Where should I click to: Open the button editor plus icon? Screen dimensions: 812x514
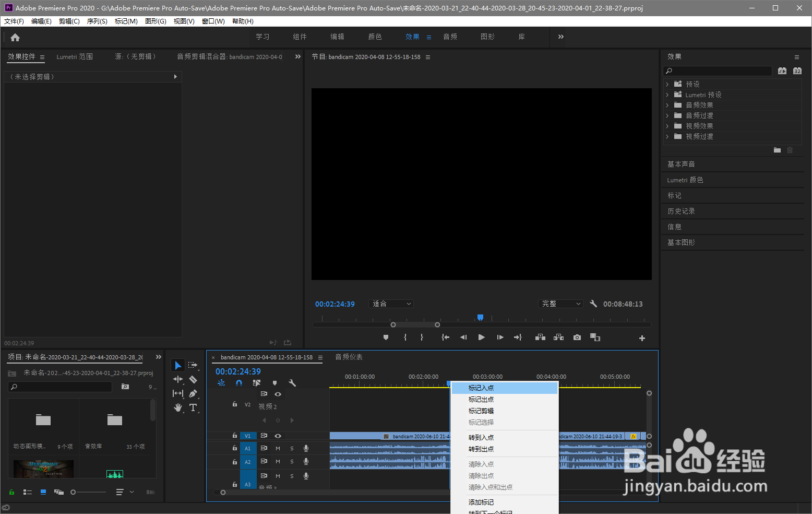click(x=642, y=338)
